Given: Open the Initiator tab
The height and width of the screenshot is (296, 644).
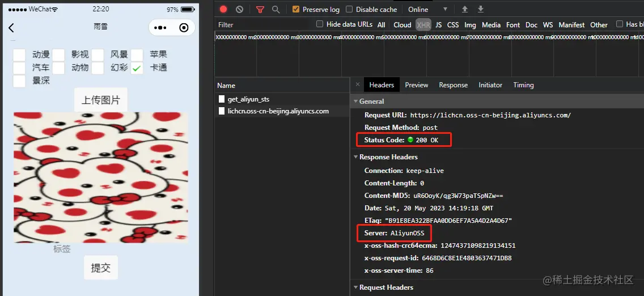Looking at the screenshot, I should 490,85.
